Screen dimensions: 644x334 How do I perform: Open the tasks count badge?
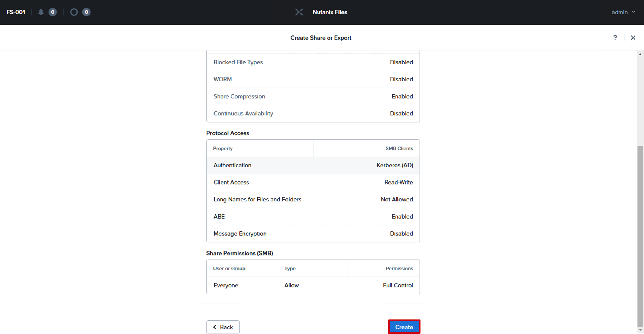pos(86,12)
